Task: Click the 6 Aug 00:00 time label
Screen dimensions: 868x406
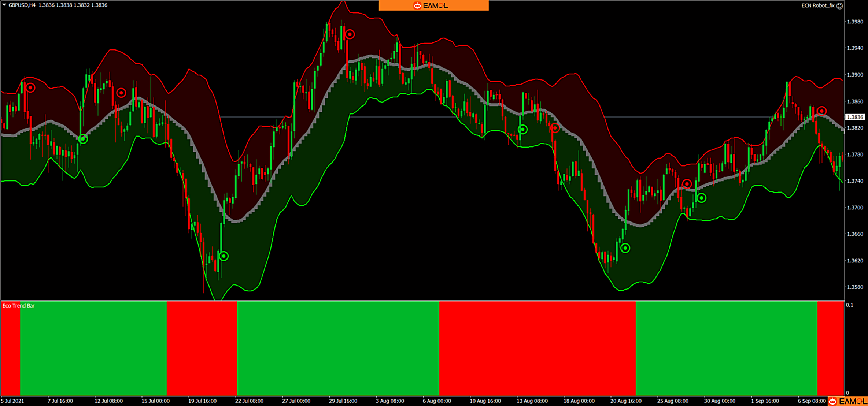Action: [x=437, y=401]
